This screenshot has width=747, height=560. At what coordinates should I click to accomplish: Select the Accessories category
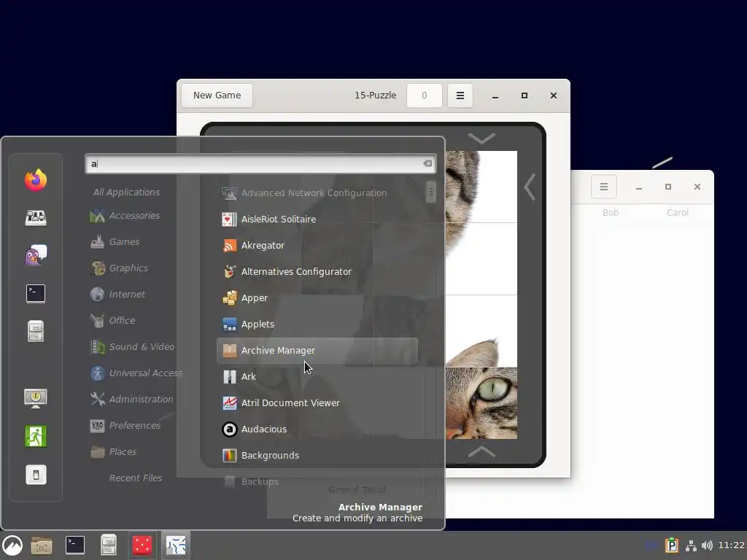click(125, 216)
